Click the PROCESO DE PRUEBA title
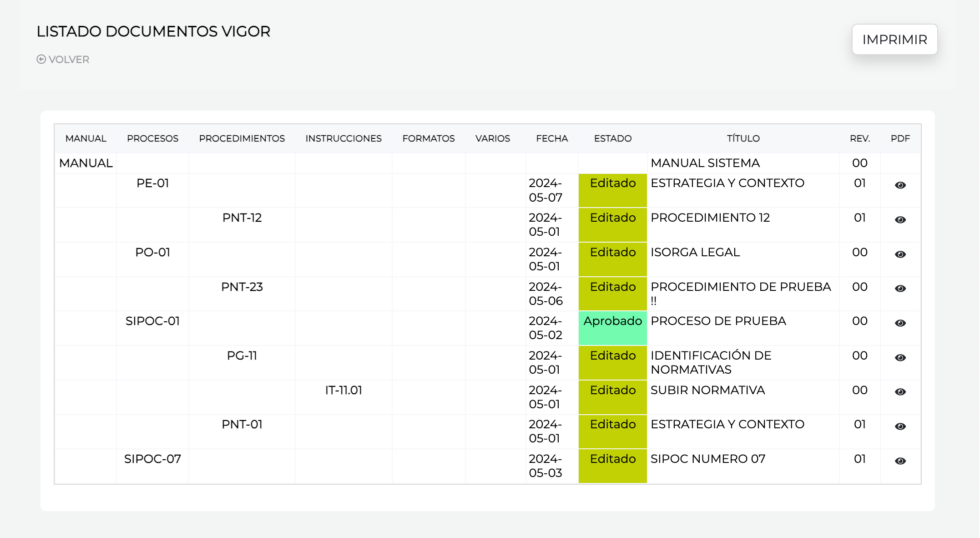The width and height of the screenshot is (980, 538). click(x=718, y=321)
